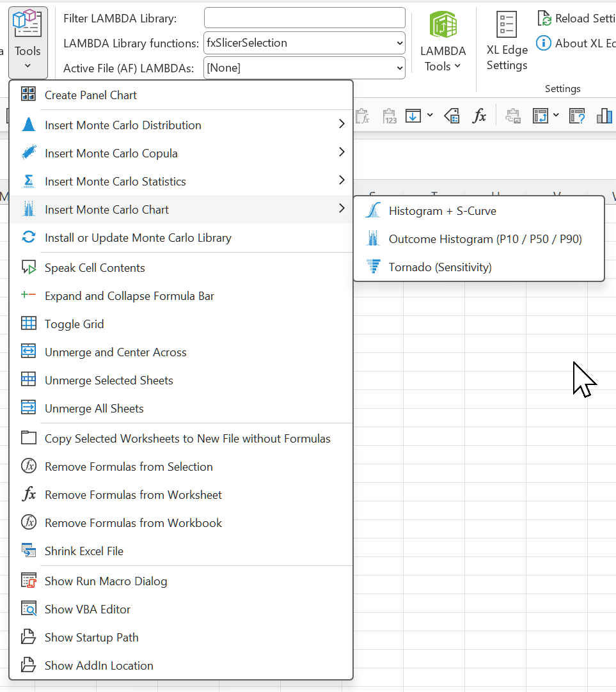This screenshot has height=692, width=616.
Task: Select Show Startup Path
Action: click(181, 638)
